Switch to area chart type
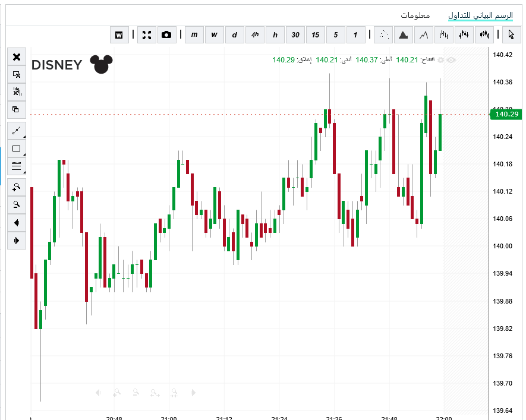This screenshot has width=526, height=420. point(403,35)
